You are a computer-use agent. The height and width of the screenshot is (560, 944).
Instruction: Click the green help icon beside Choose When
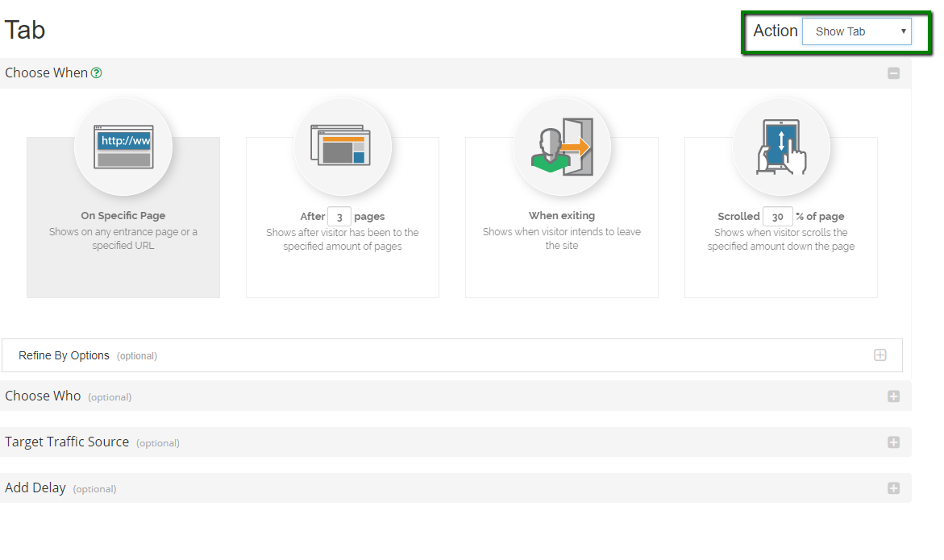[97, 73]
